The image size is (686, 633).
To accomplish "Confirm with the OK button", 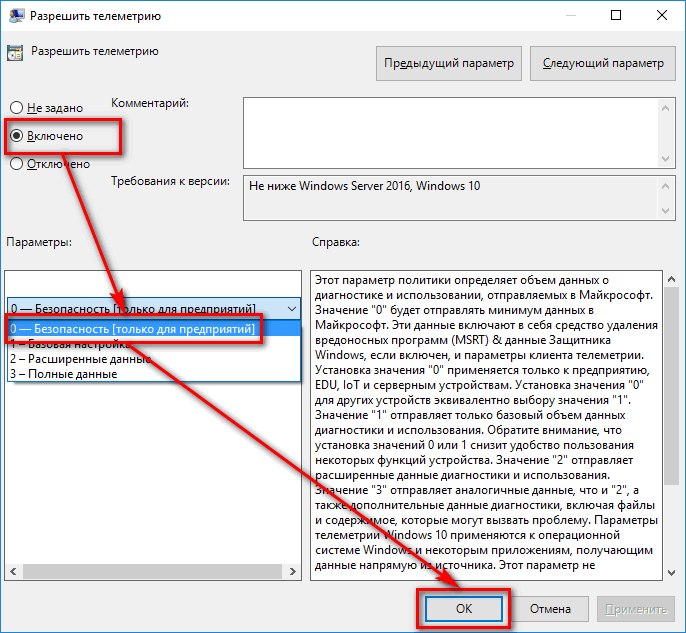I will (x=463, y=609).
